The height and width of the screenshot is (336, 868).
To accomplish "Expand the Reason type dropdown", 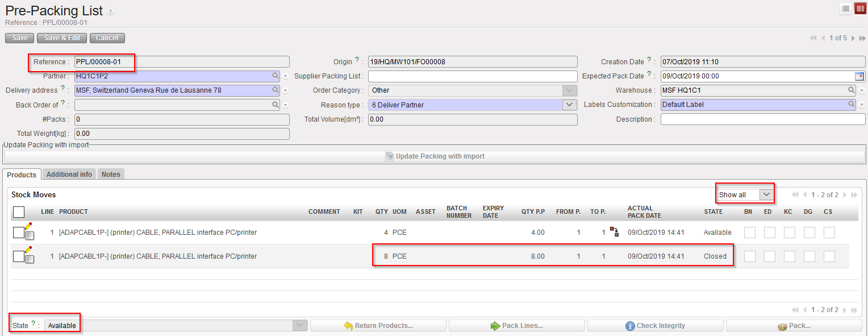I will click(569, 105).
